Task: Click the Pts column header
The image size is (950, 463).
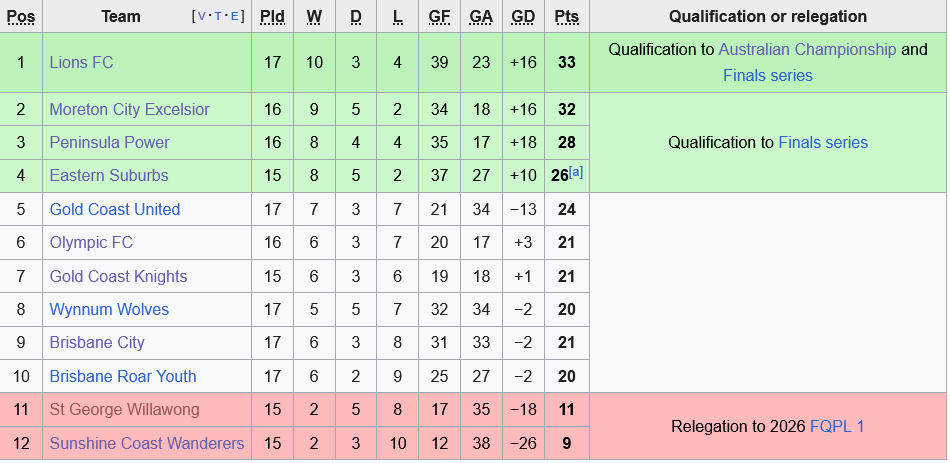Action: [566, 17]
